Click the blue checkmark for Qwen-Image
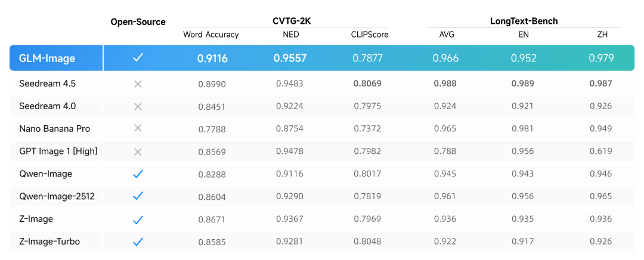644x260 pixels. pyautogui.click(x=138, y=174)
